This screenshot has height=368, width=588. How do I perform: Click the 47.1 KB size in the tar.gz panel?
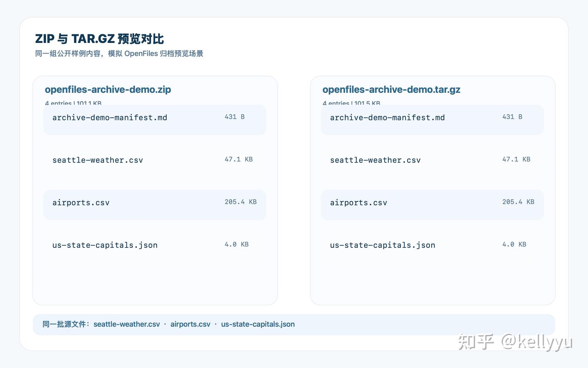coord(516,159)
